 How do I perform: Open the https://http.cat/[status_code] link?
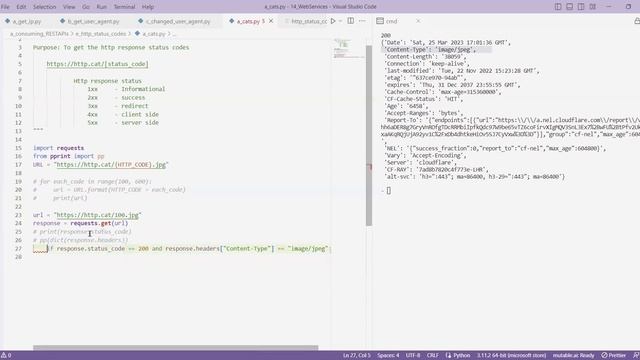click(x=97, y=64)
